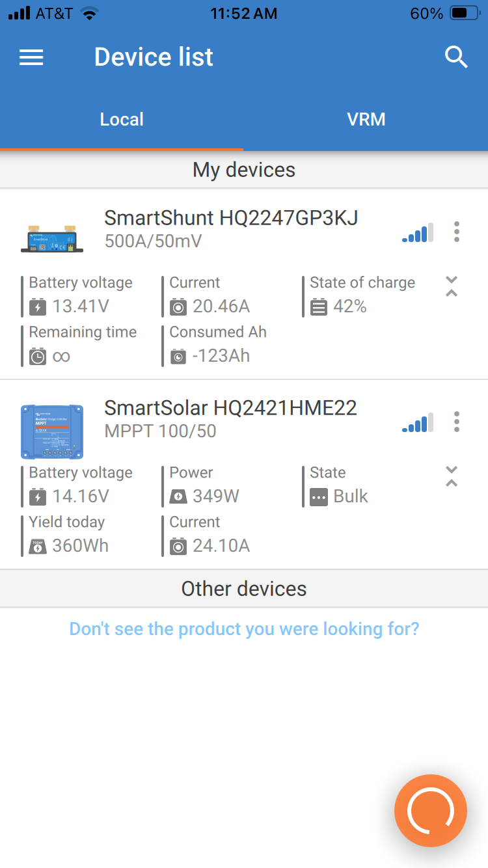Screen dimensions: 488x868
Task: Open SmartShunt three-dot options menu
Action: [457, 232]
